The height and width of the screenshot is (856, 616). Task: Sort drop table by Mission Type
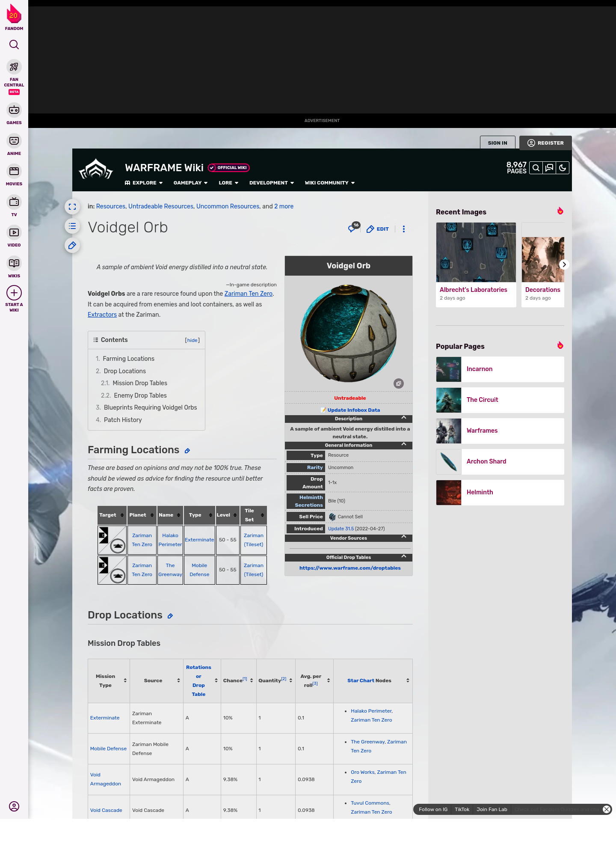(109, 681)
